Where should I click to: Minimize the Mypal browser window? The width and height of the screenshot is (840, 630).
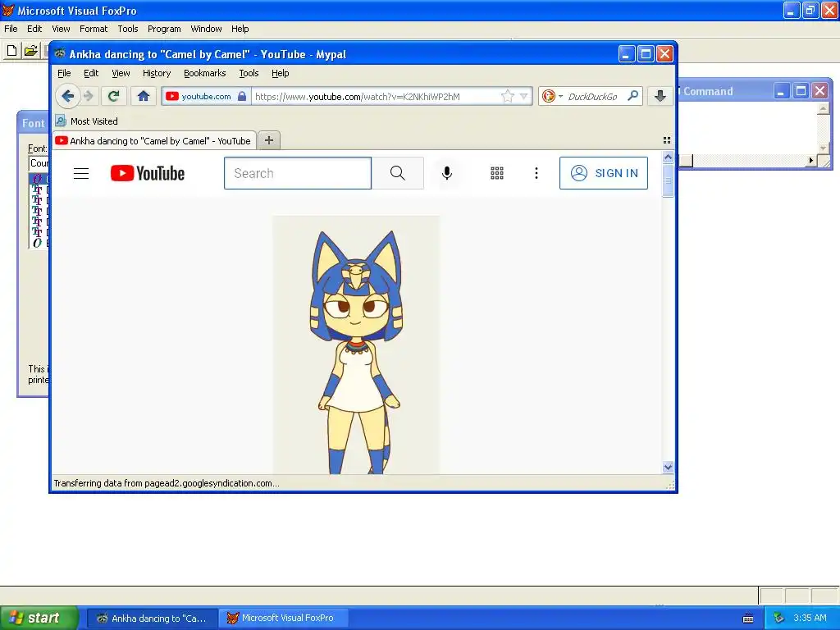[627, 54]
